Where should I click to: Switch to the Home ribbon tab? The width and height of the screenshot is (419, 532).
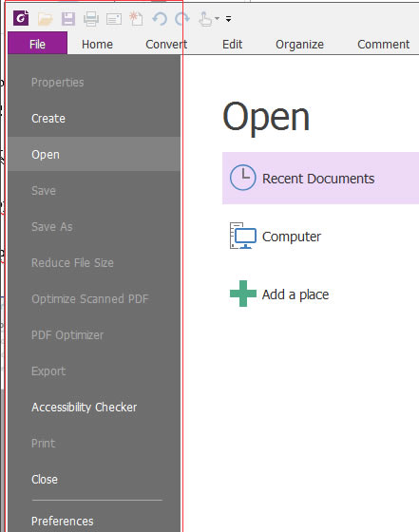[x=97, y=44]
